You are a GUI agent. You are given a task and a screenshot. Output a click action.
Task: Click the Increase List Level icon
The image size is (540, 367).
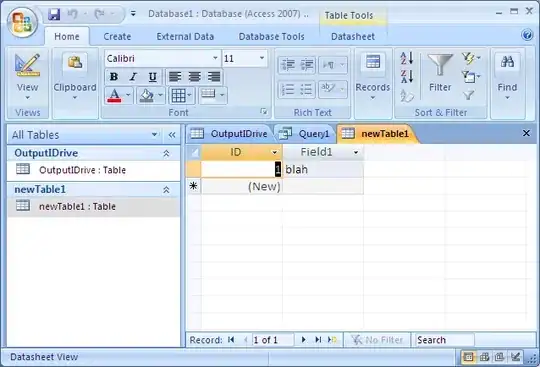(x=307, y=65)
